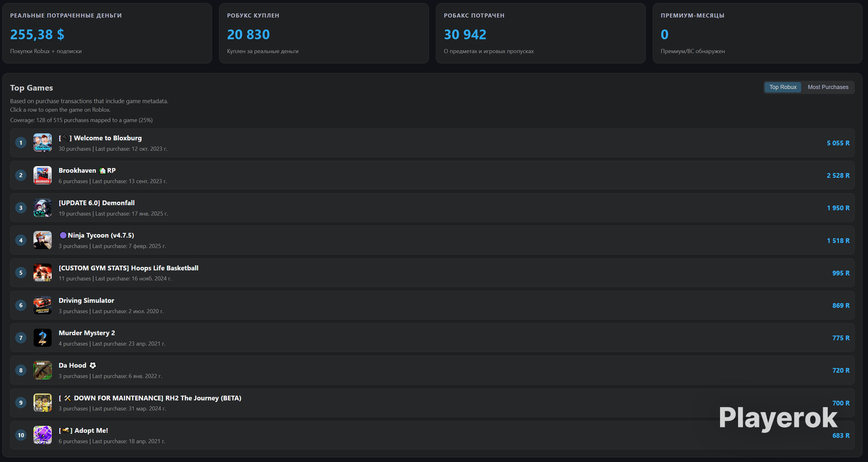Click the Hoops Life 11 purchases detail line
The width and height of the screenshot is (868, 462).
115,279
